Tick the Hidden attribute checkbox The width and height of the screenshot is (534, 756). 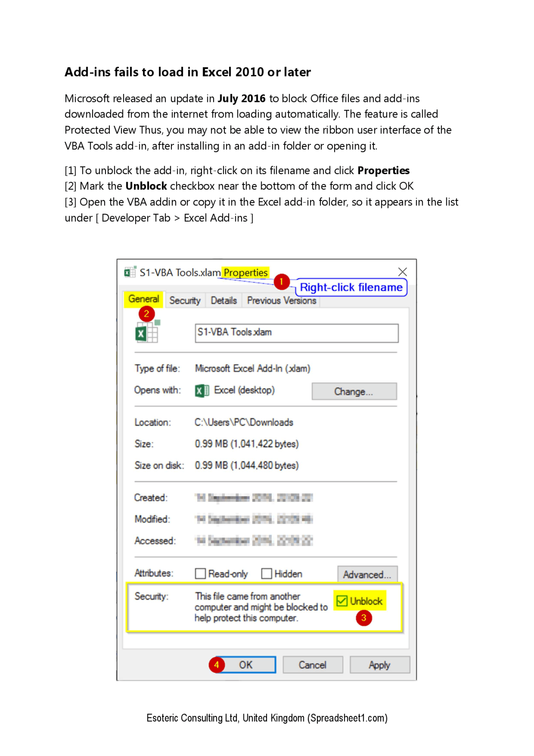(x=267, y=574)
